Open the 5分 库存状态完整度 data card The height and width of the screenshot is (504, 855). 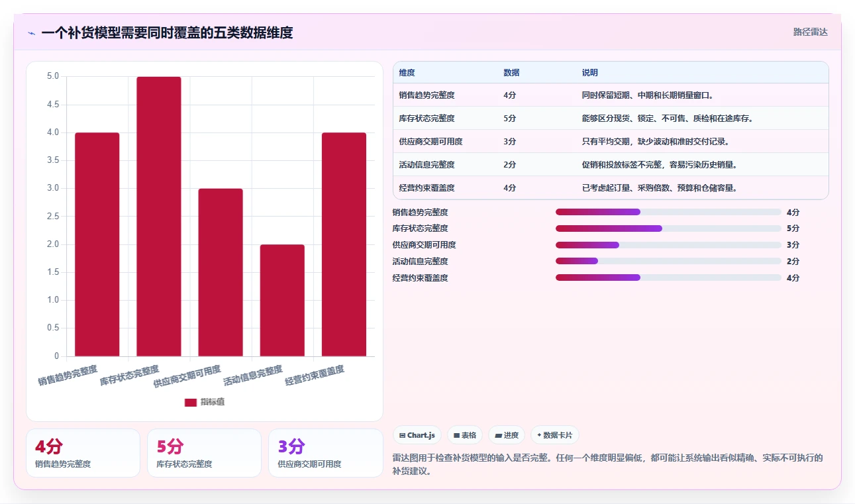(x=205, y=453)
